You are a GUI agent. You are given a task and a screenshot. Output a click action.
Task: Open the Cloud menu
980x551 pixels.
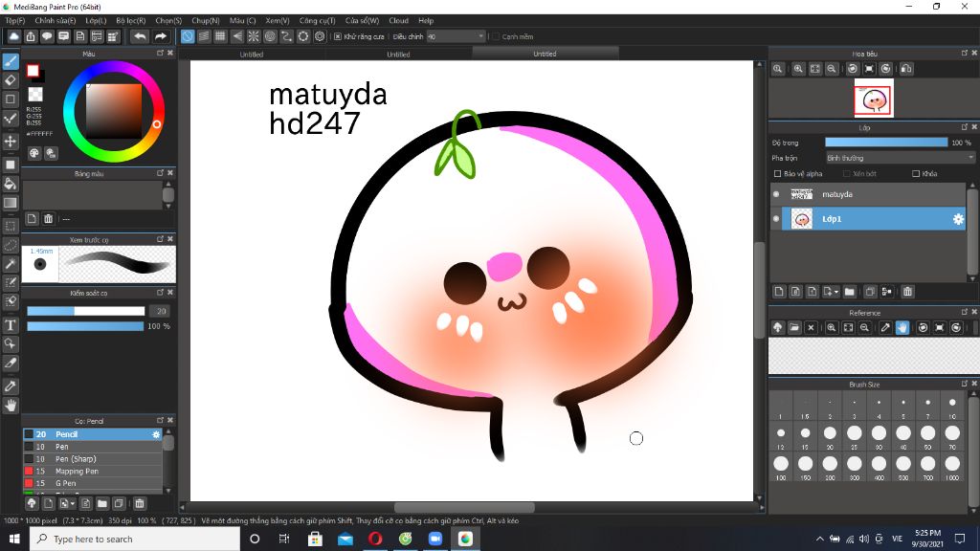pyautogui.click(x=398, y=21)
